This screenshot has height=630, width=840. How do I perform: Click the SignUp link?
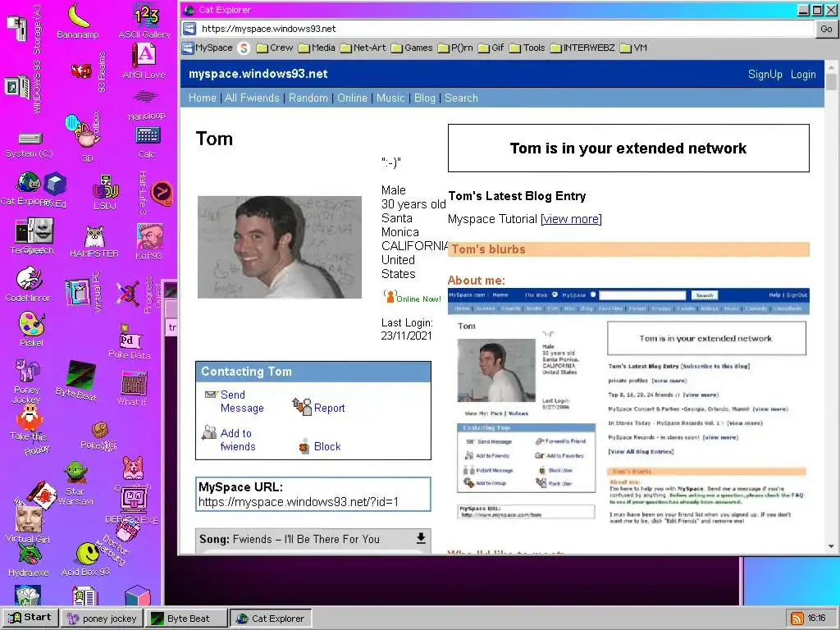pyautogui.click(x=765, y=75)
